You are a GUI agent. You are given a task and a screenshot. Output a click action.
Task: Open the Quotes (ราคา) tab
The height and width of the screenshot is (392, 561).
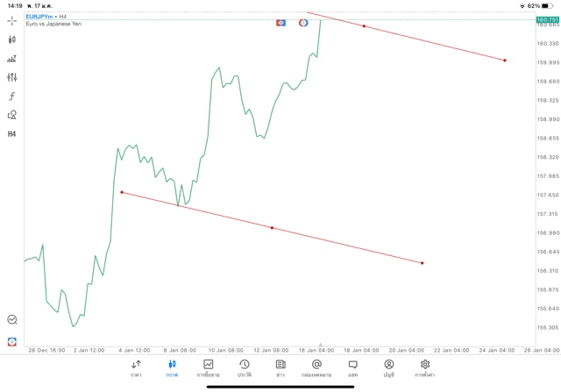(136, 367)
